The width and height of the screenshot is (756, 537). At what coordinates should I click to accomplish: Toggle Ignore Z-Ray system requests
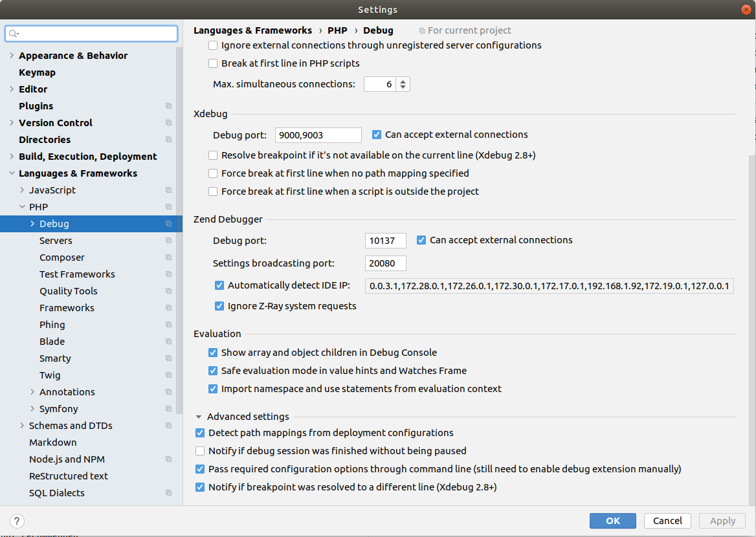[x=219, y=306]
